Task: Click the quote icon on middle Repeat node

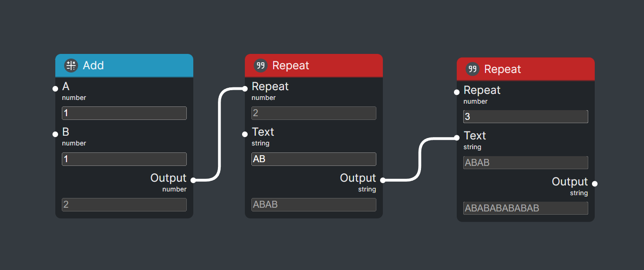Action: coord(261,66)
